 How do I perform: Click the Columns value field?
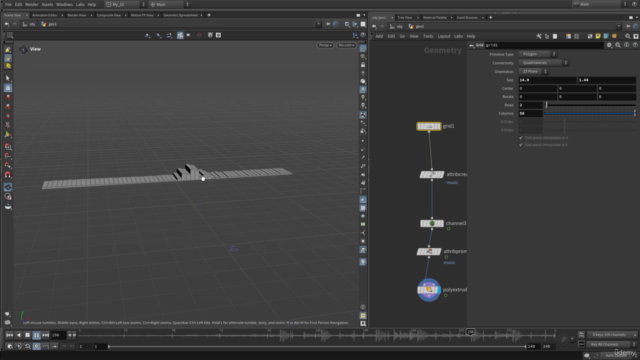click(530, 113)
